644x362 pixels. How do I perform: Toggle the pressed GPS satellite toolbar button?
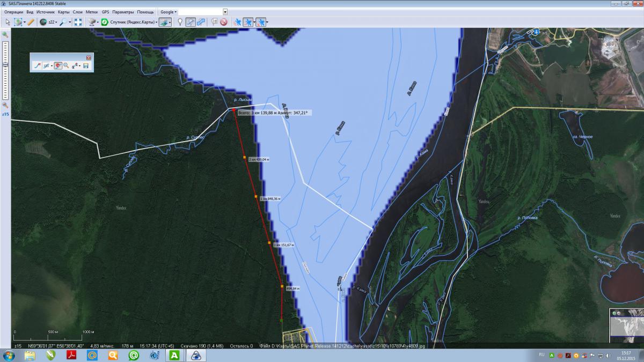pyautogui.click(x=248, y=22)
